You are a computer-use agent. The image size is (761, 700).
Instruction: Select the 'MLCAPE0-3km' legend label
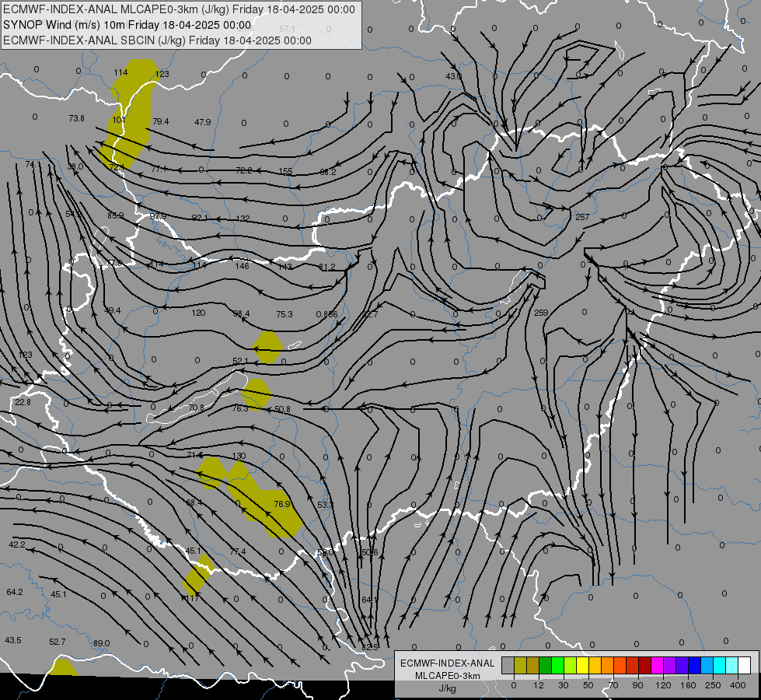448,676
